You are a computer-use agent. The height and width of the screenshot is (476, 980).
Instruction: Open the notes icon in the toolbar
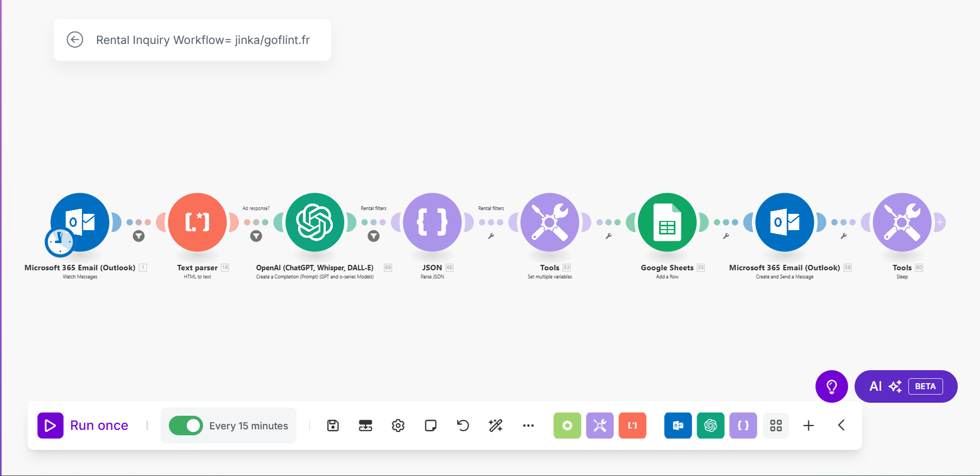pos(431,426)
